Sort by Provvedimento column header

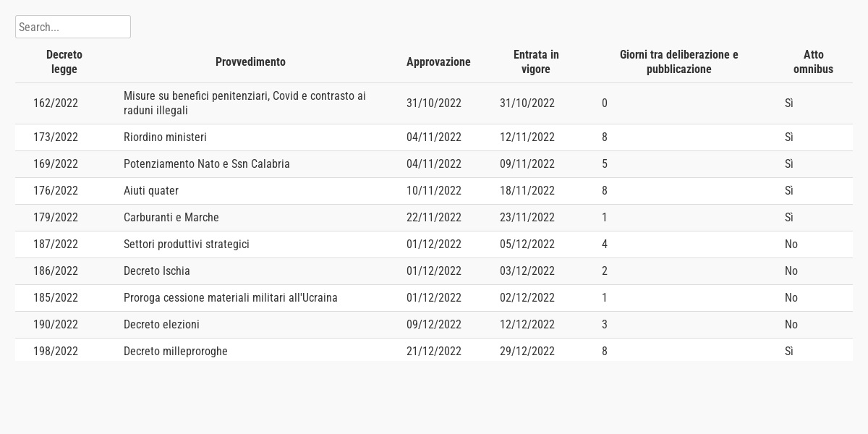point(250,62)
